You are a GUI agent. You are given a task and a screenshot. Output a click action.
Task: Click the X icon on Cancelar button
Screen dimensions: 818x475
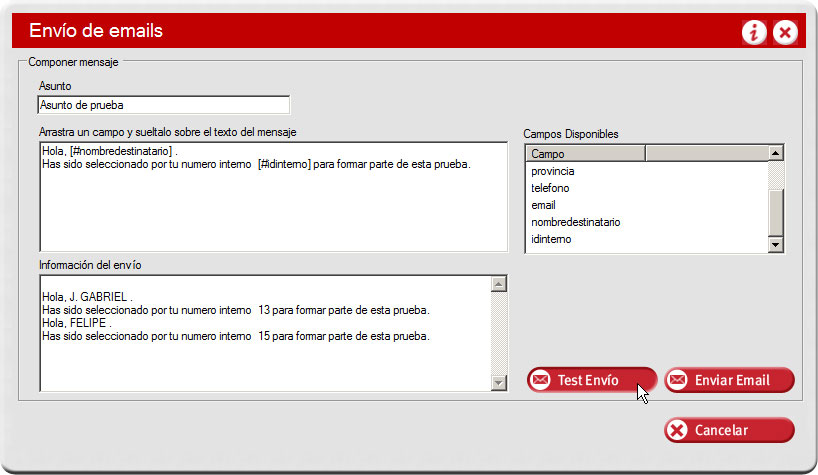(678, 430)
